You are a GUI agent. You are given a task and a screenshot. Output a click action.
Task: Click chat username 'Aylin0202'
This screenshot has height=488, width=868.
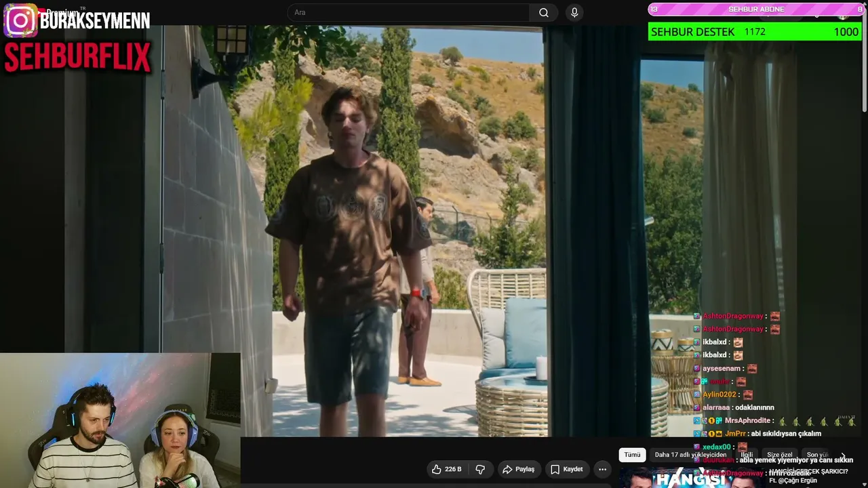pos(719,394)
